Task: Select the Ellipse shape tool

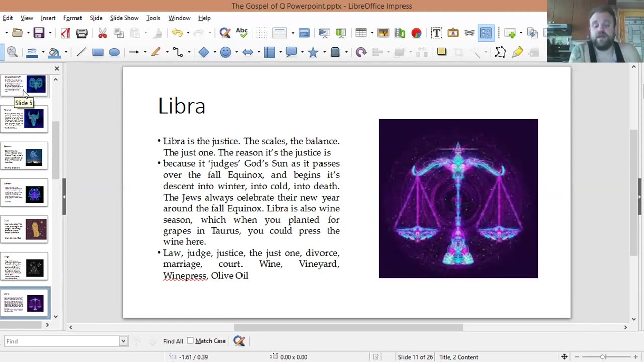Action: (x=114, y=52)
